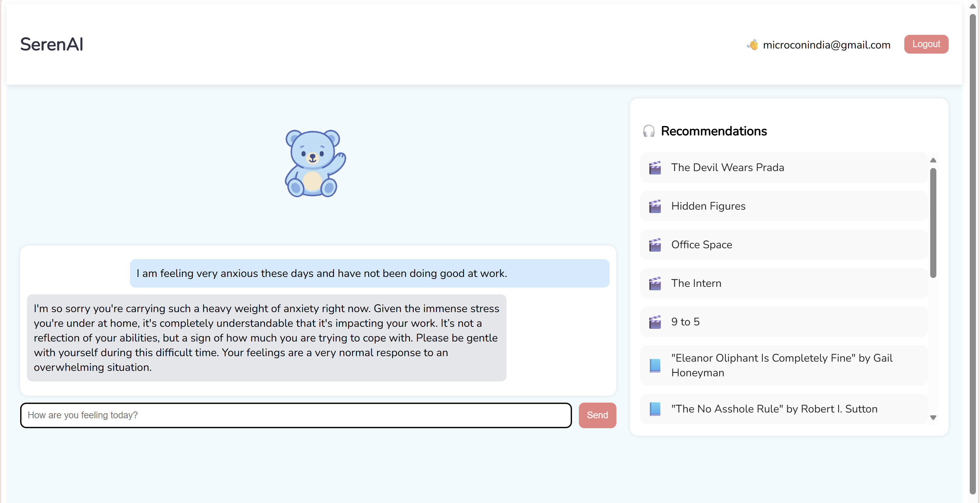
Task: Select The Intern recommendation item
Action: 784,283
